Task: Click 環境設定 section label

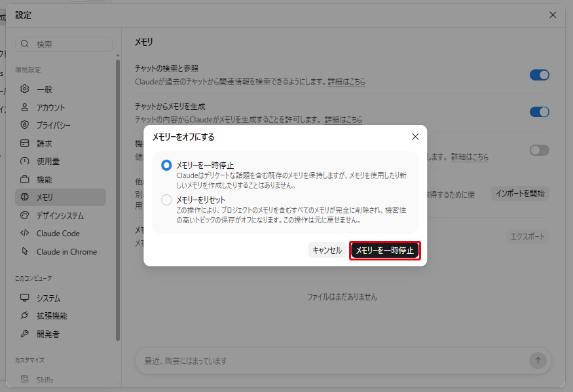Action: point(28,70)
